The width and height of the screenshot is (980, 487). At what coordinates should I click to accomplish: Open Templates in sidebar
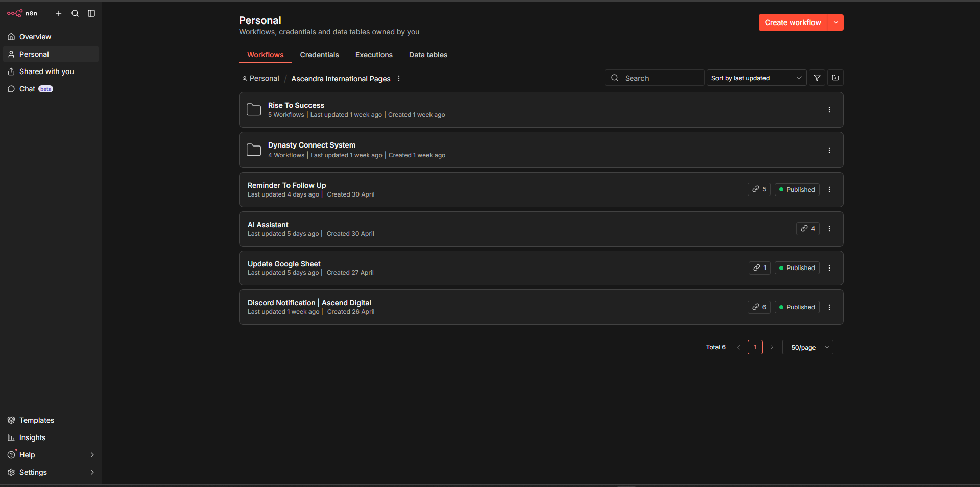(x=51, y=420)
